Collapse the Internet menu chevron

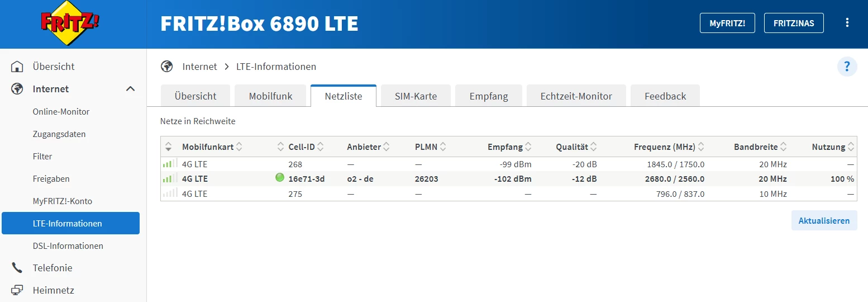[130, 89]
